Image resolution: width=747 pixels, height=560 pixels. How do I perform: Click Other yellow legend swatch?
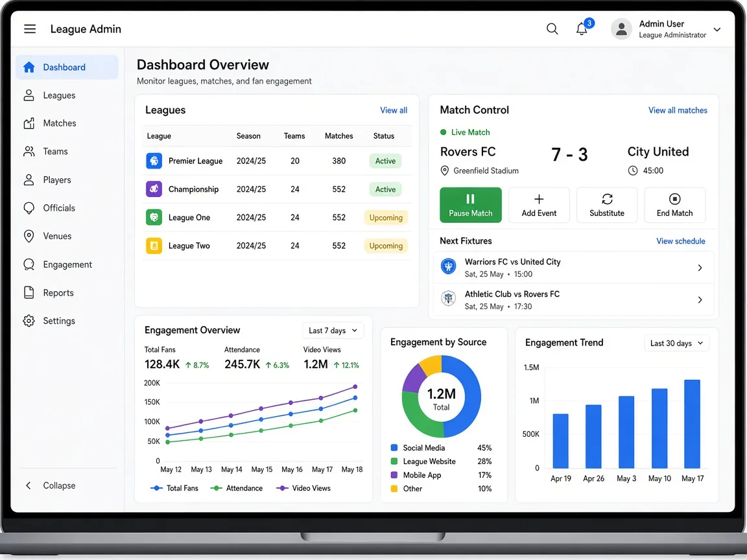pos(394,488)
